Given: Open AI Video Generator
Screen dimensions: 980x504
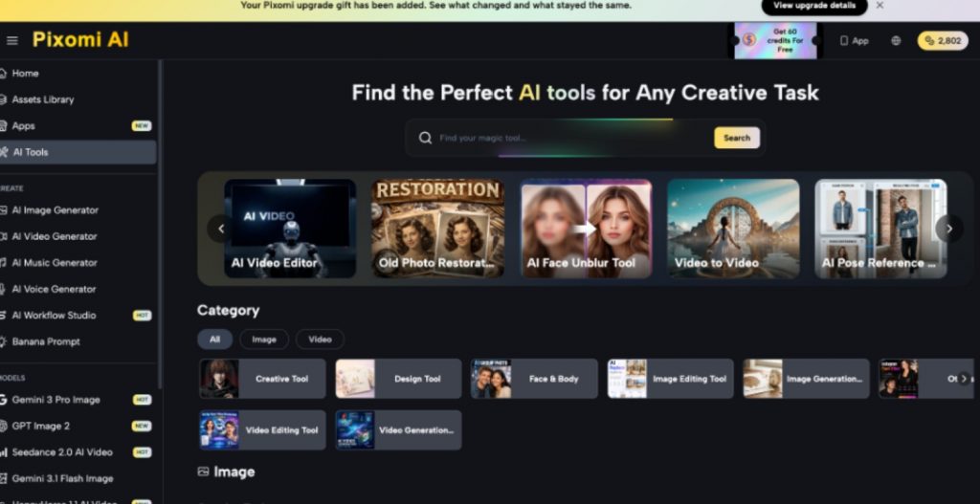Looking at the screenshot, I should pyautogui.click(x=78, y=236).
